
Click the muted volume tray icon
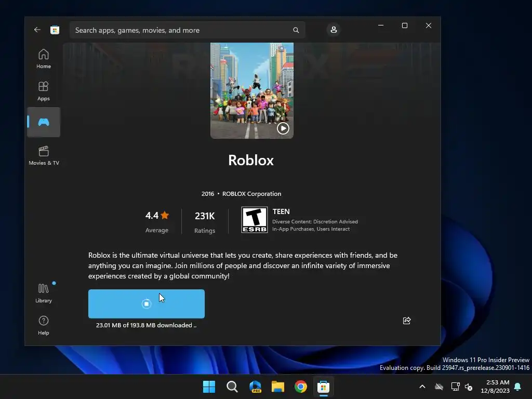coord(469,387)
